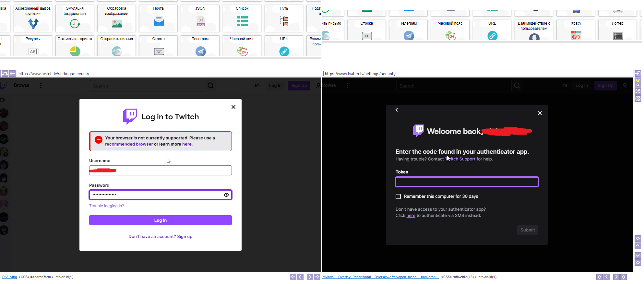Toggle password visibility with the eye icon
644x284 pixels.
[226, 195]
